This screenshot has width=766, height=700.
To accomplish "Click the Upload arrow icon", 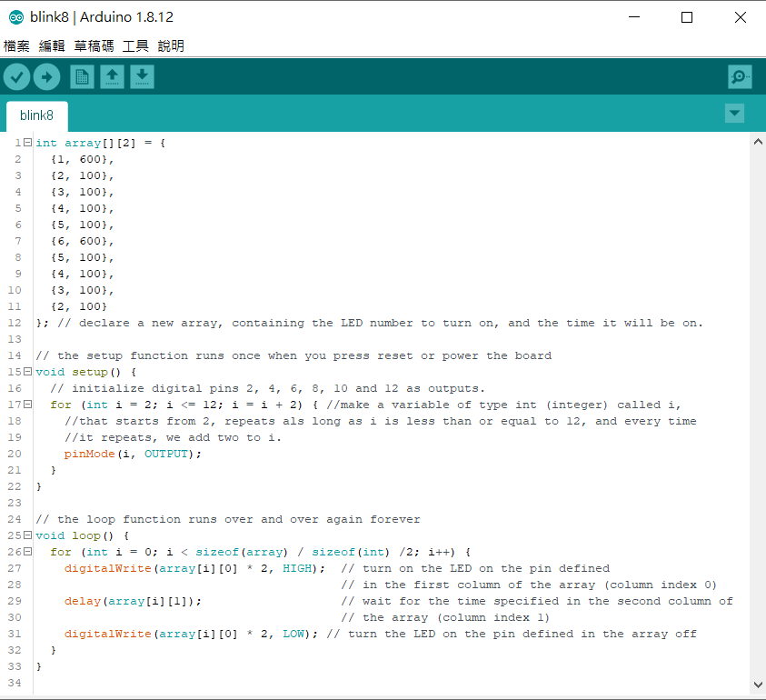I will [x=47, y=77].
